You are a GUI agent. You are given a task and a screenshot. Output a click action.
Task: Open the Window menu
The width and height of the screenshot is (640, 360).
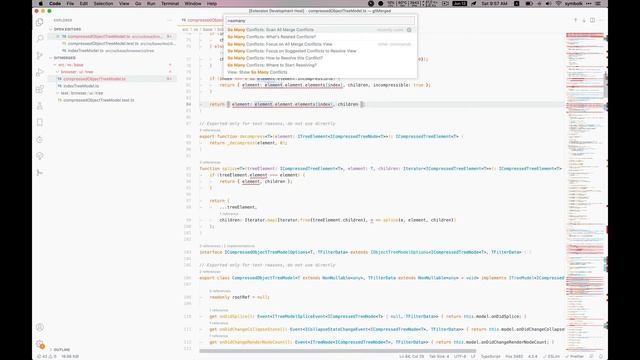(193, 3)
